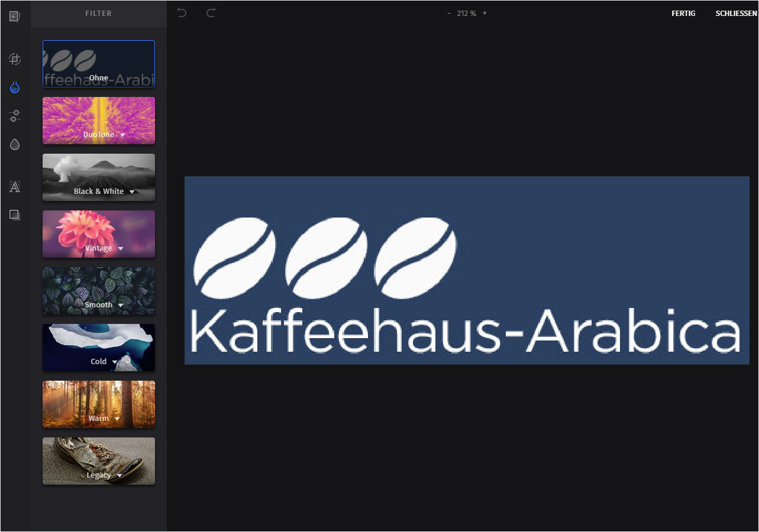Screen dimensions: 759x532
Task: Click the 212 % zoom value
Action: (x=467, y=13)
